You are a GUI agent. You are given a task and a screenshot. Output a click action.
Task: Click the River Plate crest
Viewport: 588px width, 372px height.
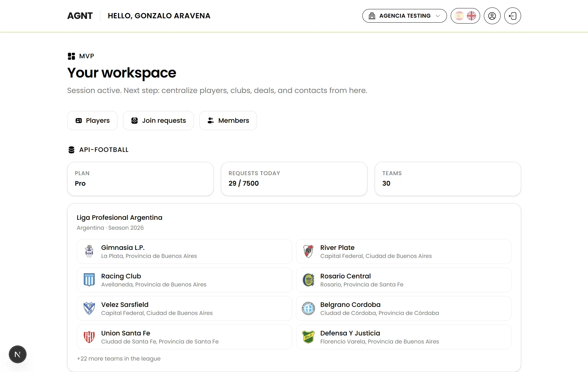point(308,251)
